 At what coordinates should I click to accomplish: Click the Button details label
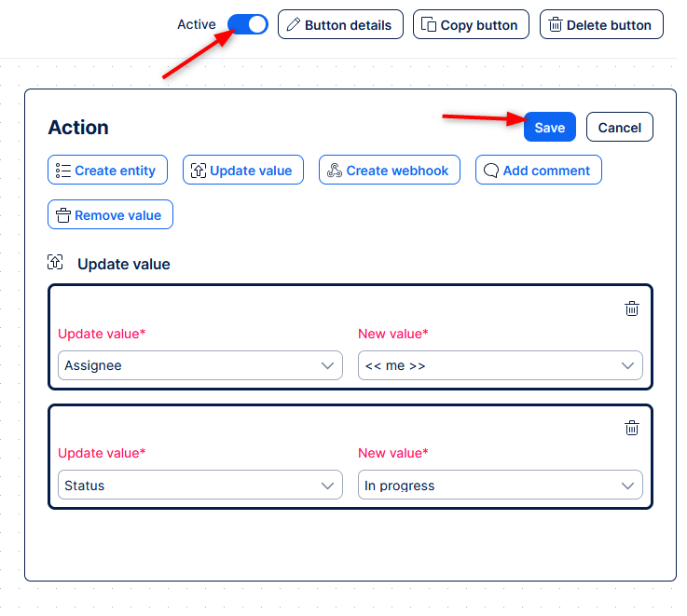pos(348,25)
